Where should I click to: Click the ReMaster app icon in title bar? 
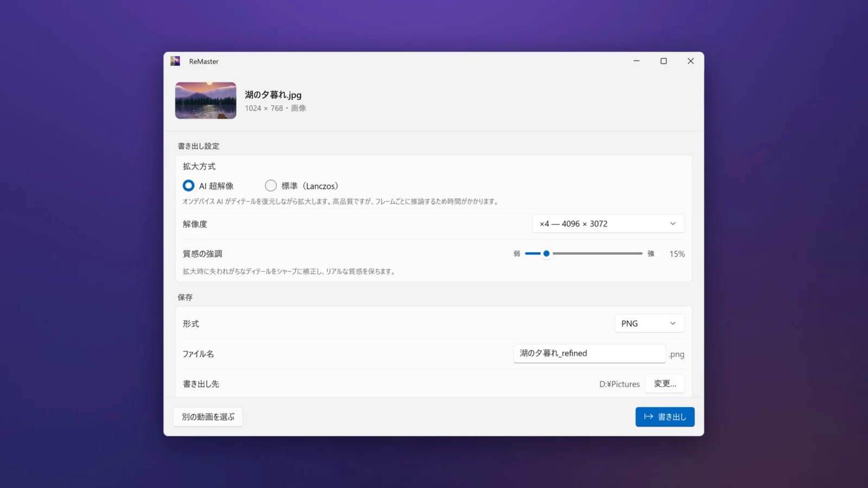tap(175, 61)
